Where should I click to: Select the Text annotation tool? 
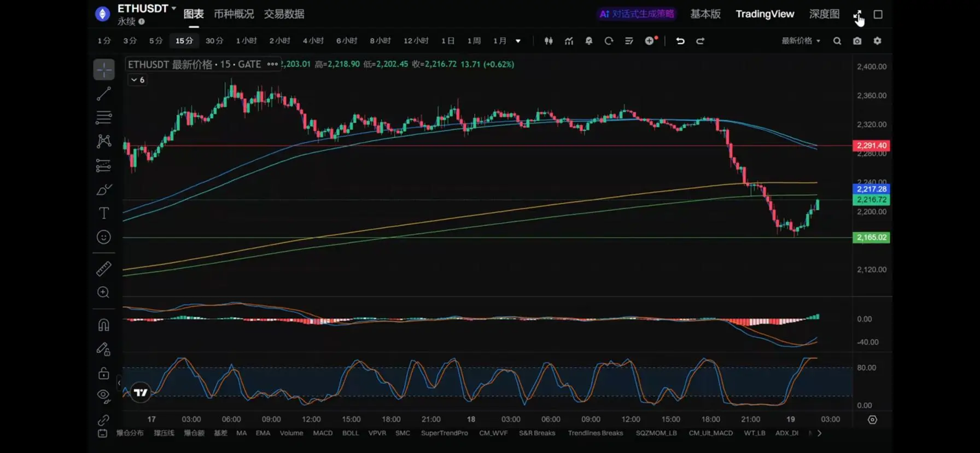click(x=103, y=213)
